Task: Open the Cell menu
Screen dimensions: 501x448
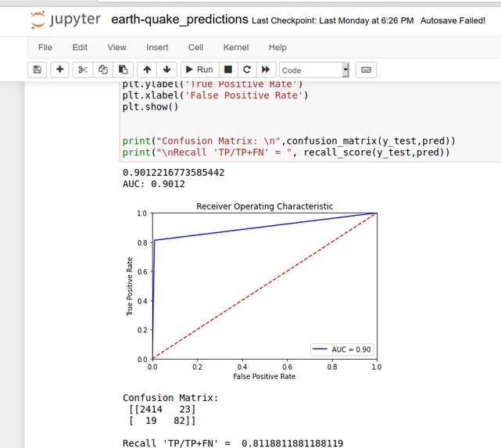Action: click(195, 47)
